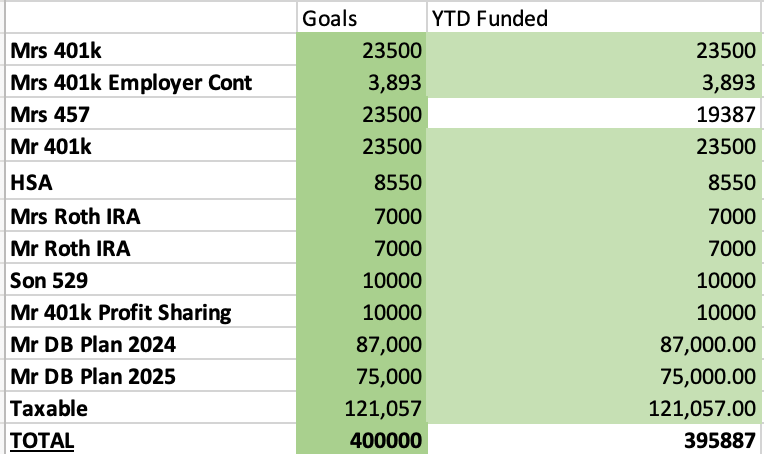Click the underlined TOTAL label

(x=42, y=439)
